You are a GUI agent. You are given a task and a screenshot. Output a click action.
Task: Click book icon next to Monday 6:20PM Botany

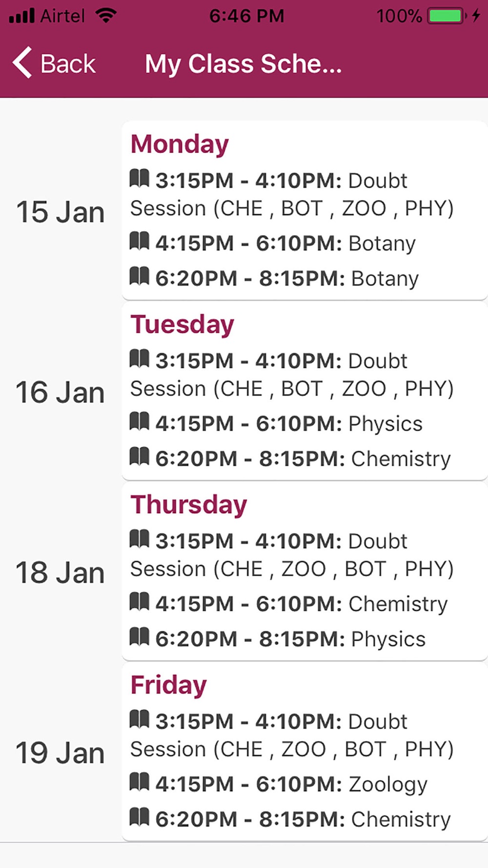click(x=140, y=276)
